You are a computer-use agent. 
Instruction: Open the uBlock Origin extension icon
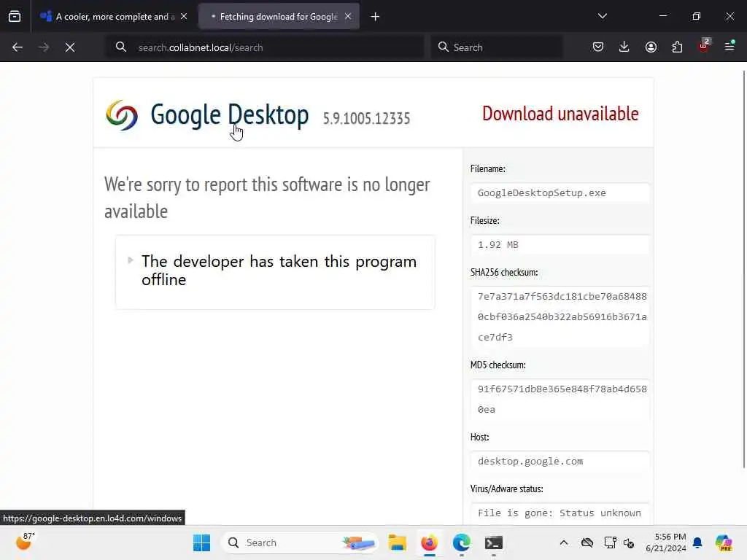pyautogui.click(x=704, y=46)
